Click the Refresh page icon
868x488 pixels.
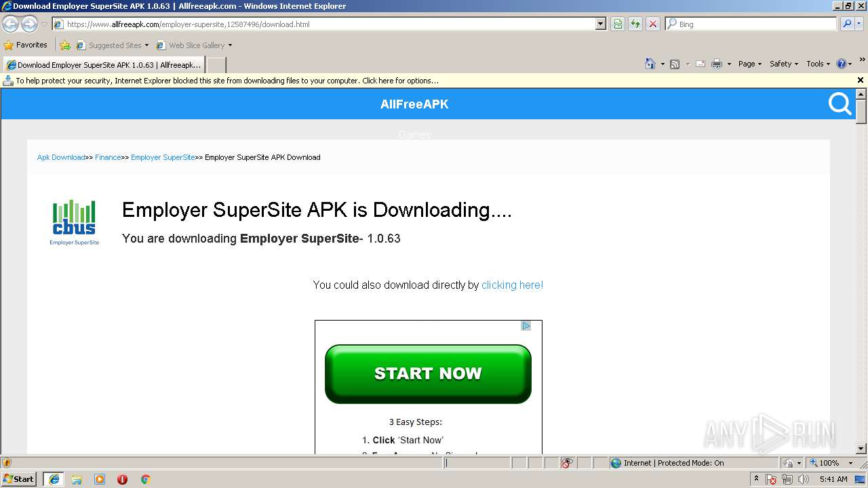pyautogui.click(x=635, y=24)
